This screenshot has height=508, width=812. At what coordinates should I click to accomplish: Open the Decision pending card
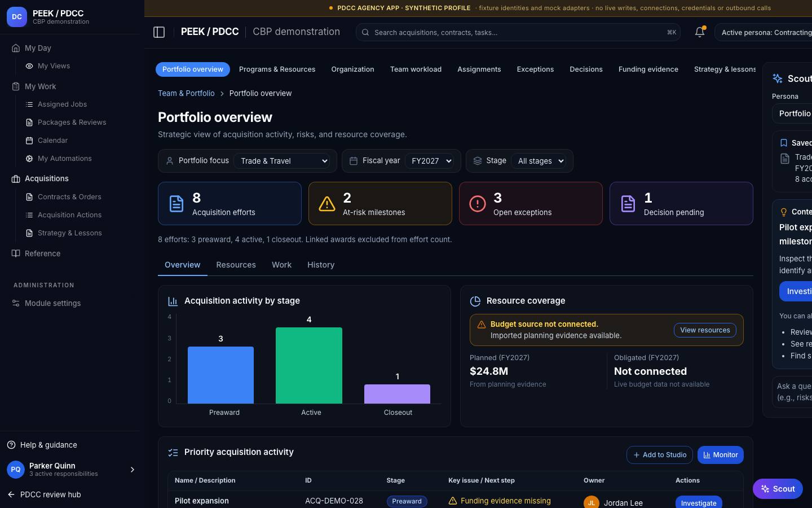[x=681, y=204]
